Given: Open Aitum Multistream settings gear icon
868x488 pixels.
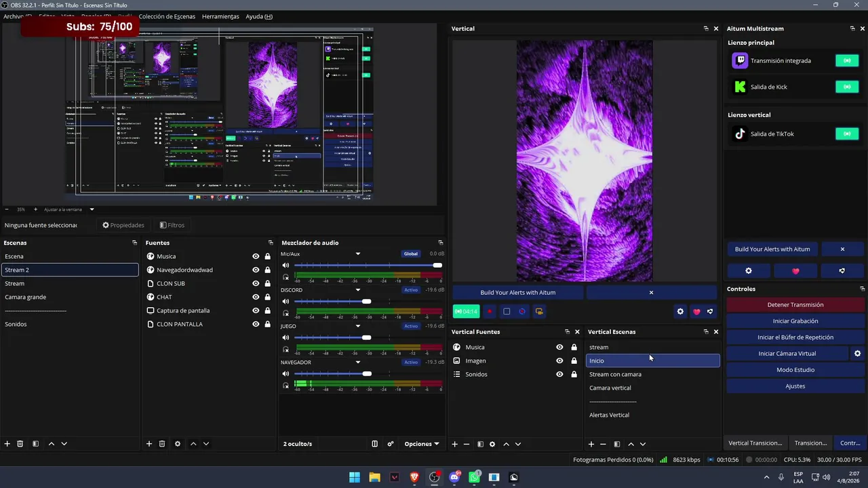Looking at the screenshot, I should point(749,270).
